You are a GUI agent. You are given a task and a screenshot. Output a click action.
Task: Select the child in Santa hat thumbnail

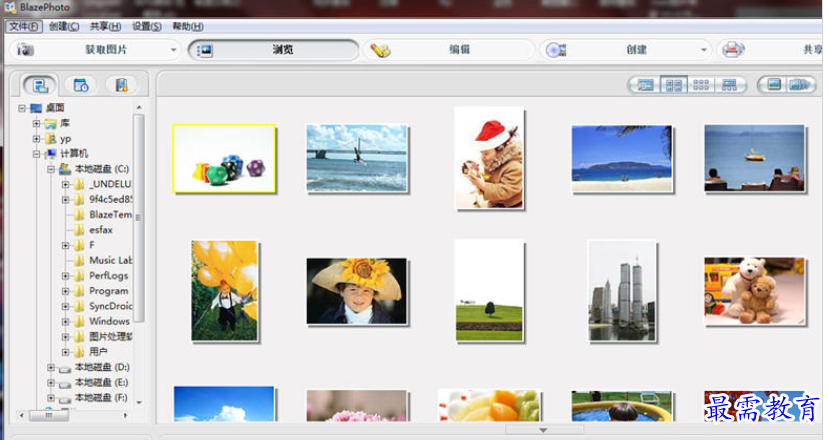tap(490, 158)
